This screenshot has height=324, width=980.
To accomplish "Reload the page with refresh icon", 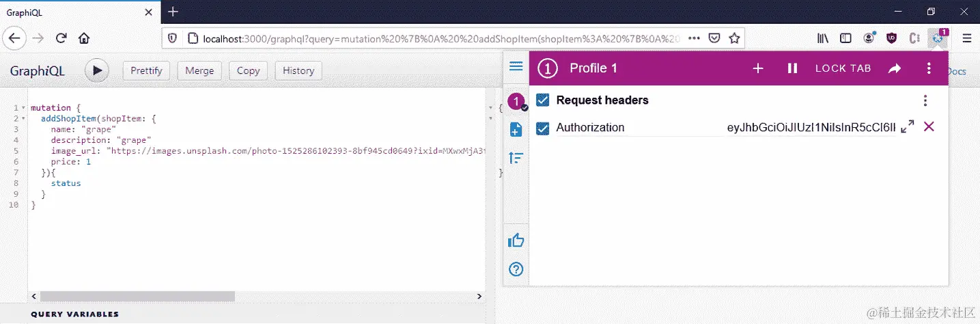I will coord(61,38).
